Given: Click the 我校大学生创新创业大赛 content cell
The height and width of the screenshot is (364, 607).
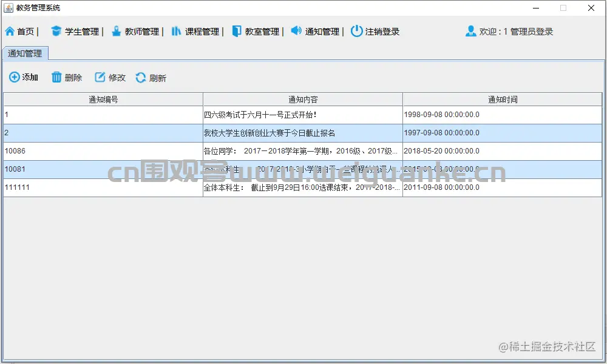Looking at the screenshot, I should pyautogui.click(x=303, y=133).
